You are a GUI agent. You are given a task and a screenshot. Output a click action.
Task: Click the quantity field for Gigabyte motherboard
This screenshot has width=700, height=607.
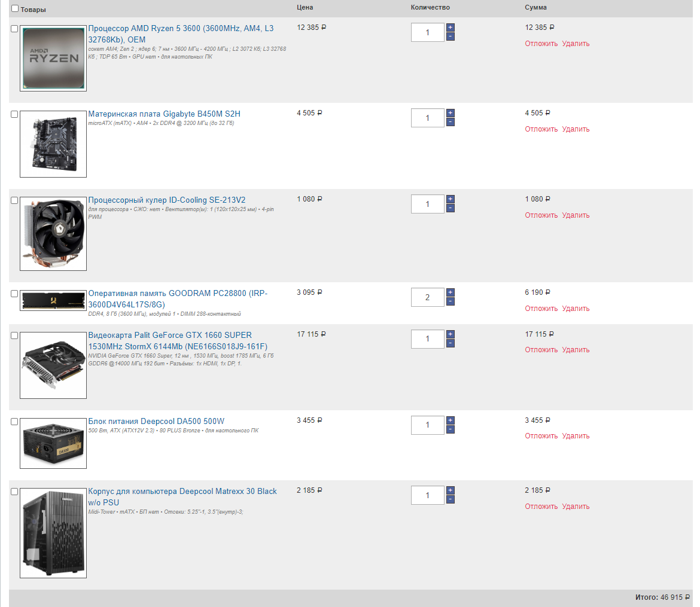click(428, 118)
